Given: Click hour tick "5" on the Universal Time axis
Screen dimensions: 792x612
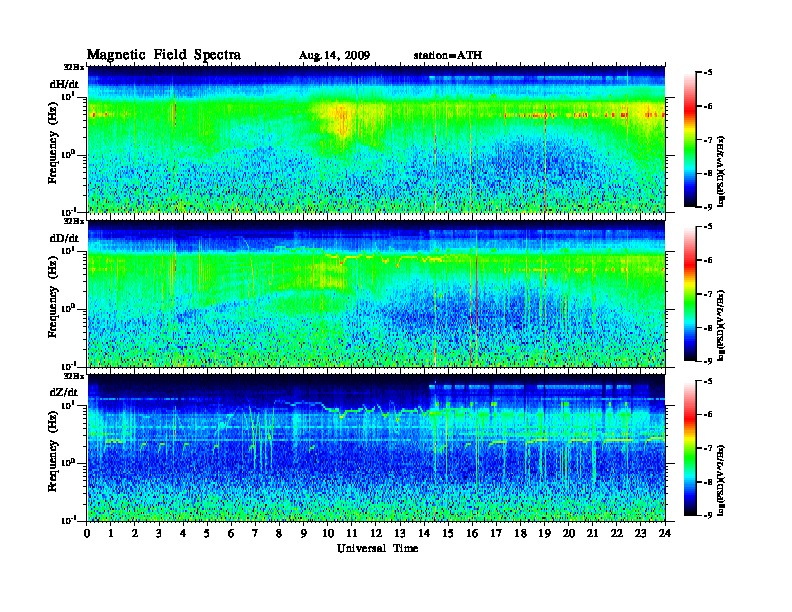Looking at the screenshot, I should 207,533.
